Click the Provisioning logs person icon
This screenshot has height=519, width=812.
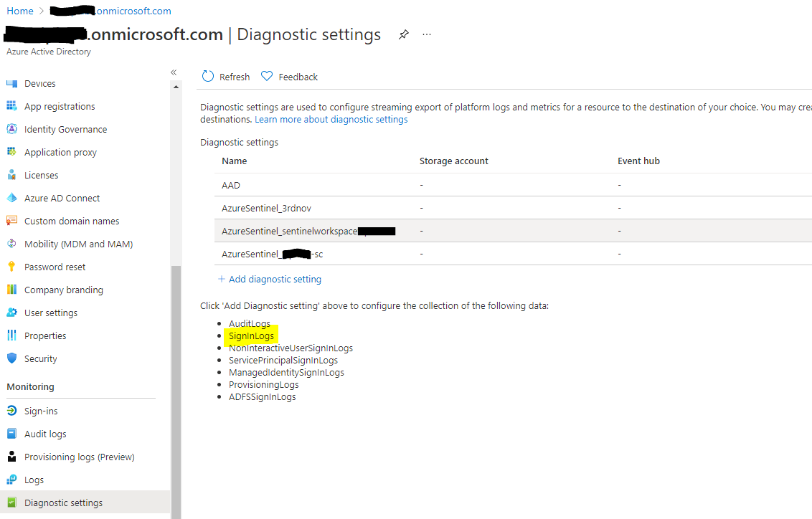click(11, 457)
